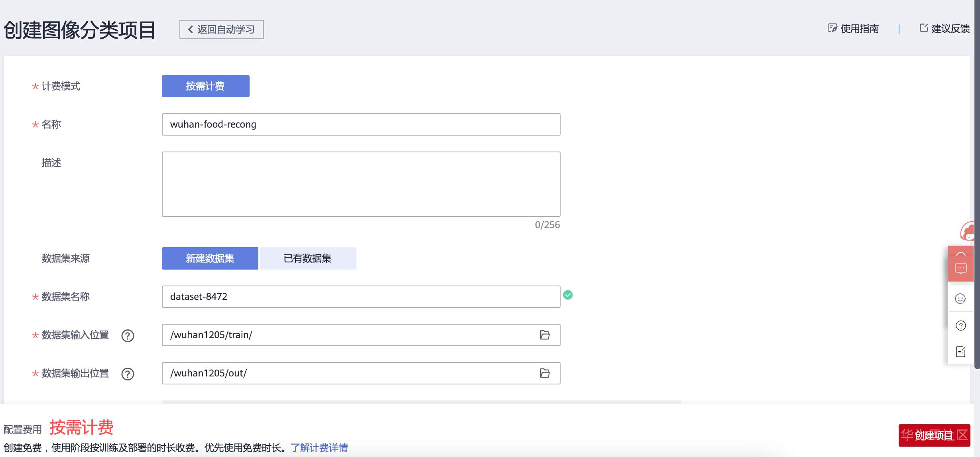This screenshot has width=980, height=457.
Task: Click inside the empty 描述 textarea
Action: point(361,184)
